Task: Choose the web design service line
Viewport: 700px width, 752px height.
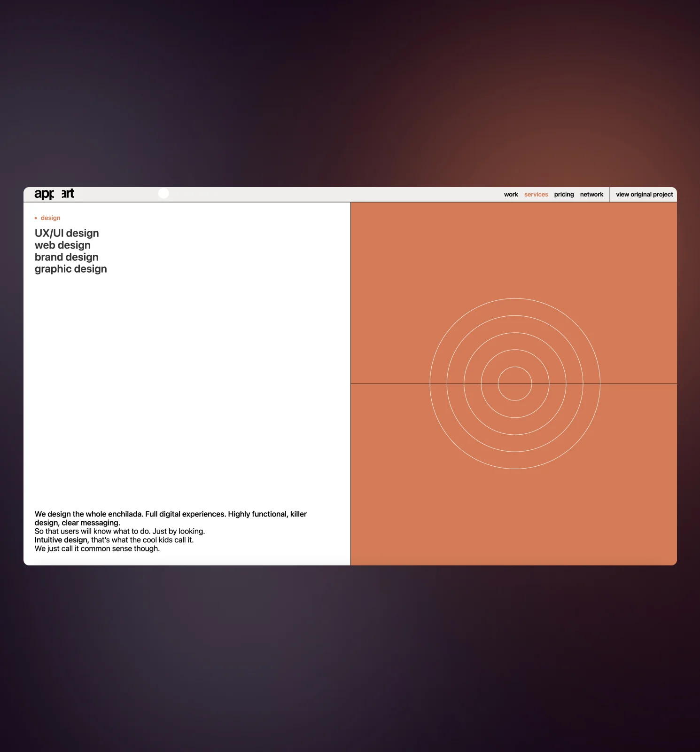Action: (62, 245)
